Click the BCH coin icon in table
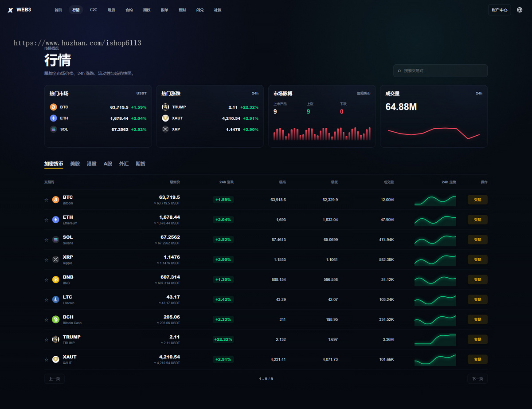Screen dimensions: 532x409 (x=55, y=319)
